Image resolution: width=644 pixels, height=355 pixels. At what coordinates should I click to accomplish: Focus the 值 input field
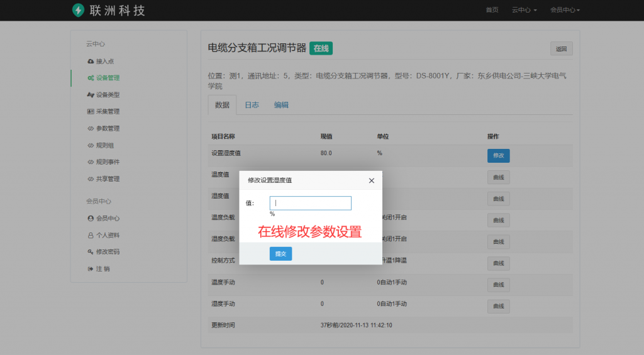click(310, 203)
